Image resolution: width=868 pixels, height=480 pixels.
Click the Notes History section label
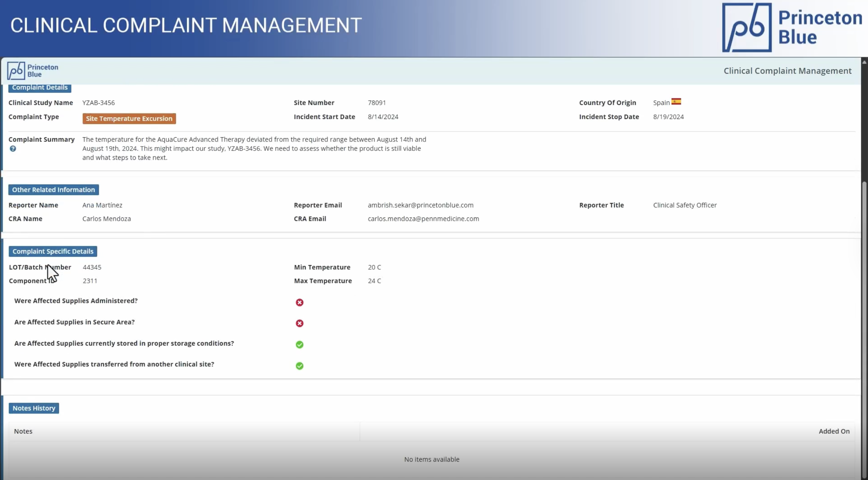(x=34, y=408)
